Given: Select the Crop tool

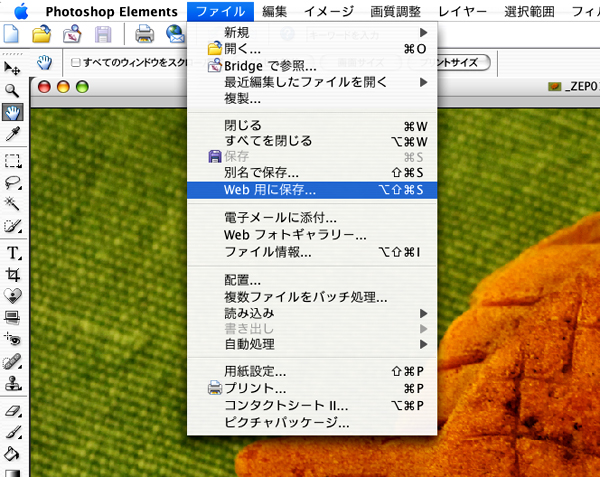Looking at the screenshot, I should click(x=12, y=274).
